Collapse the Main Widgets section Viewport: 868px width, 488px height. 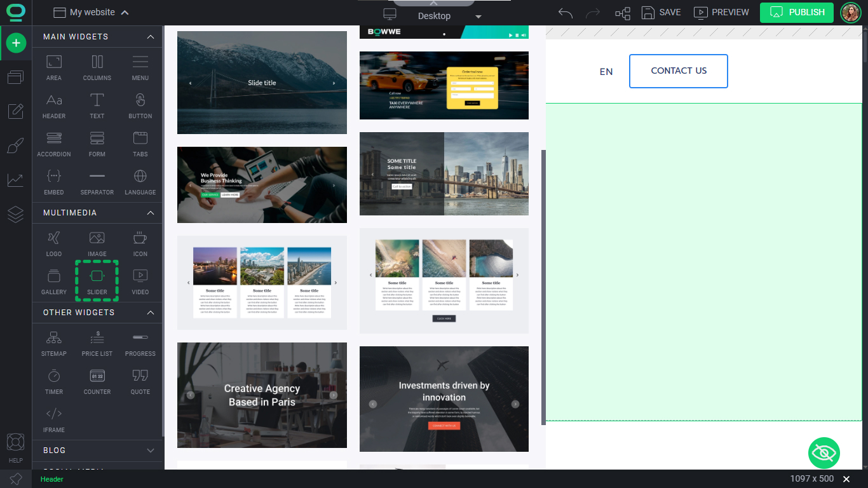(x=151, y=37)
